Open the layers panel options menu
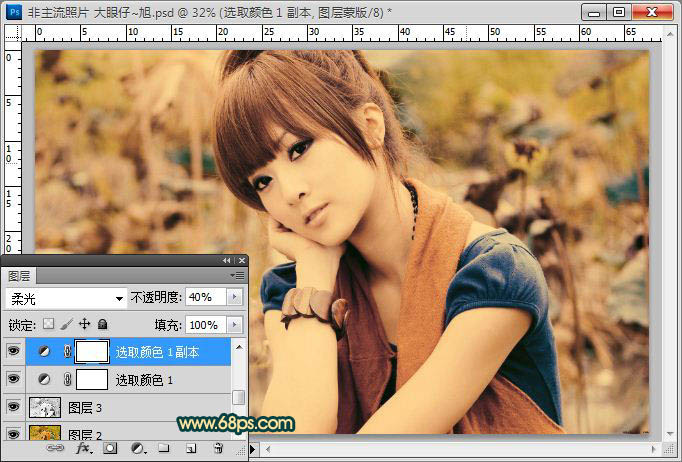The image size is (682, 462). coord(237,275)
